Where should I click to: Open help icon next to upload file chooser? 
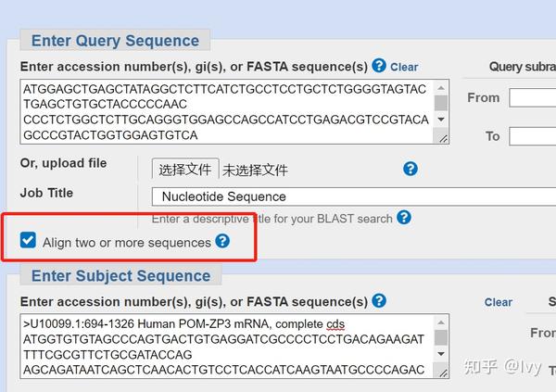pyautogui.click(x=411, y=169)
